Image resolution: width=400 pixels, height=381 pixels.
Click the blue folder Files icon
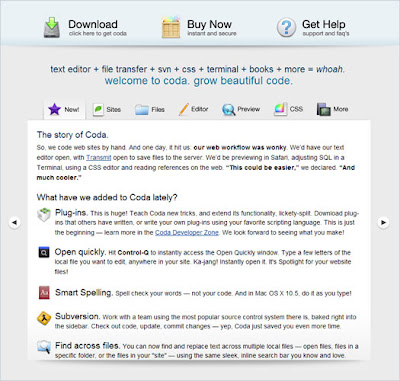click(142, 109)
